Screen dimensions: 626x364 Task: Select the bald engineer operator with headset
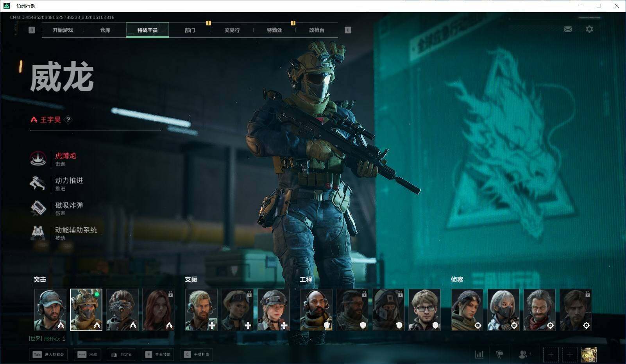316,310
